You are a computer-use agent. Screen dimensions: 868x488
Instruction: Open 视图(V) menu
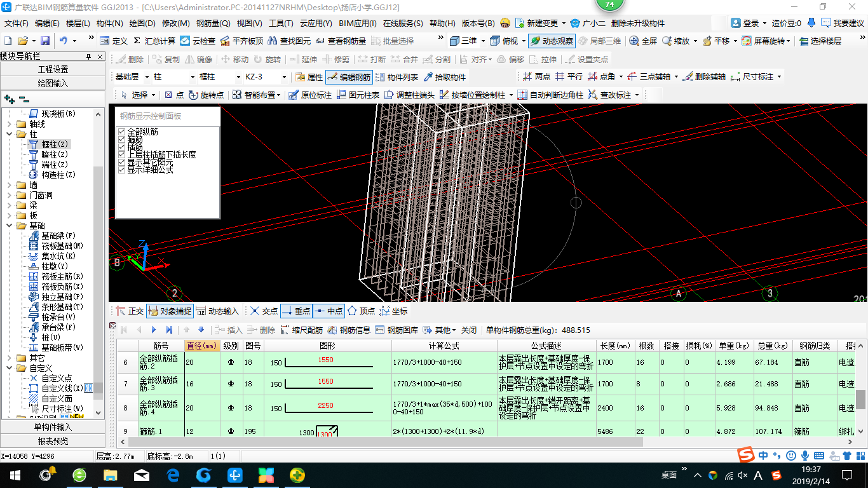coord(250,24)
